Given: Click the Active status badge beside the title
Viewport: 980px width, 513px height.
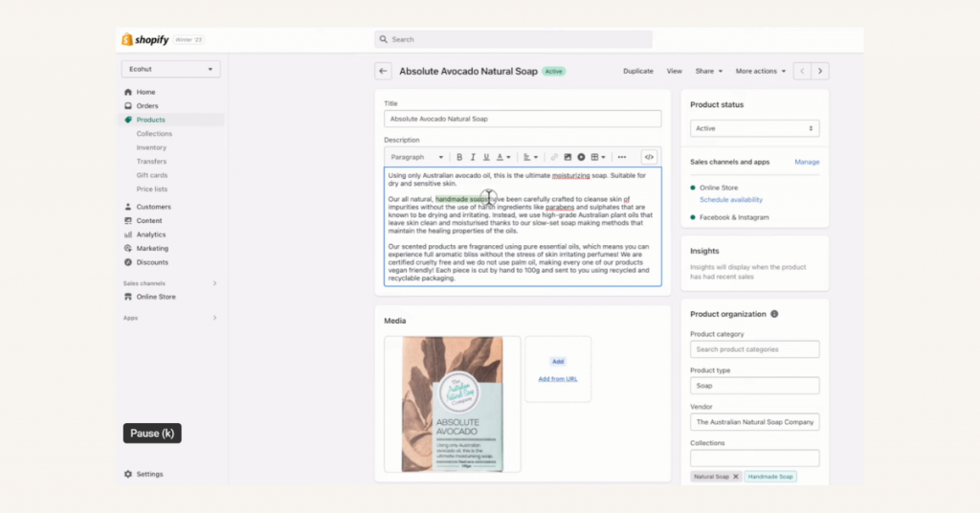Looking at the screenshot, I should 553,71.
